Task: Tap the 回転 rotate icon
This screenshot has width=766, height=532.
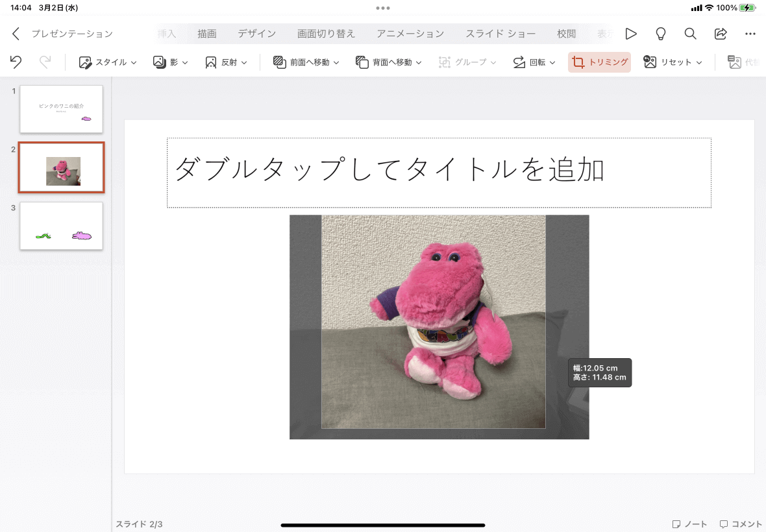Action: (x=519, y=62)
